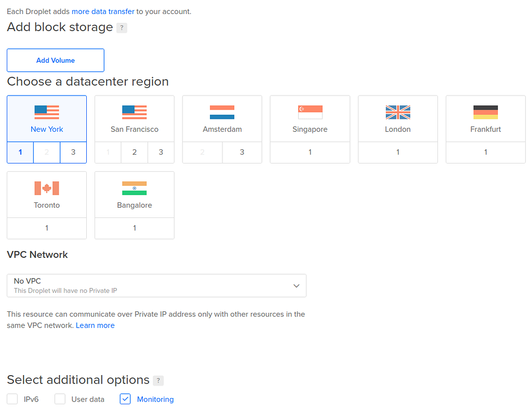Select San Francisco datacenter 2
Screen dimensions: 532x411
(135, 153)
